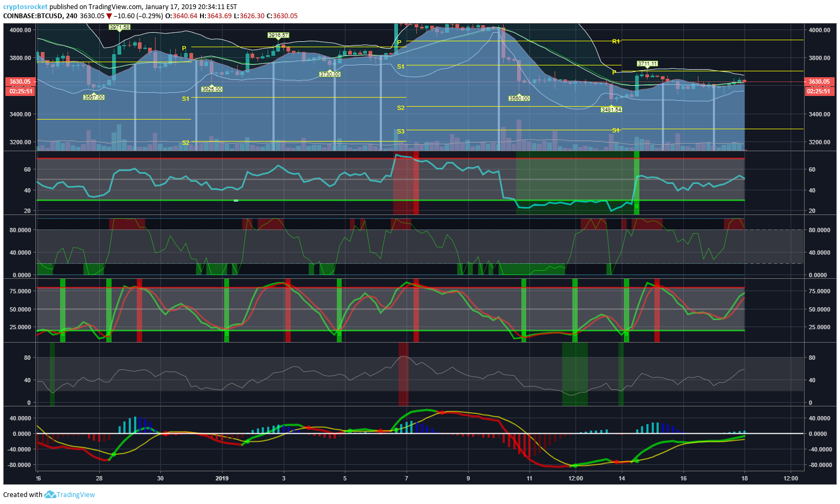Click the −10.60 (−0.29%) change value
The width and height of the screenshot is (840, 504).
pyautogui.click(x=138, y=16)
